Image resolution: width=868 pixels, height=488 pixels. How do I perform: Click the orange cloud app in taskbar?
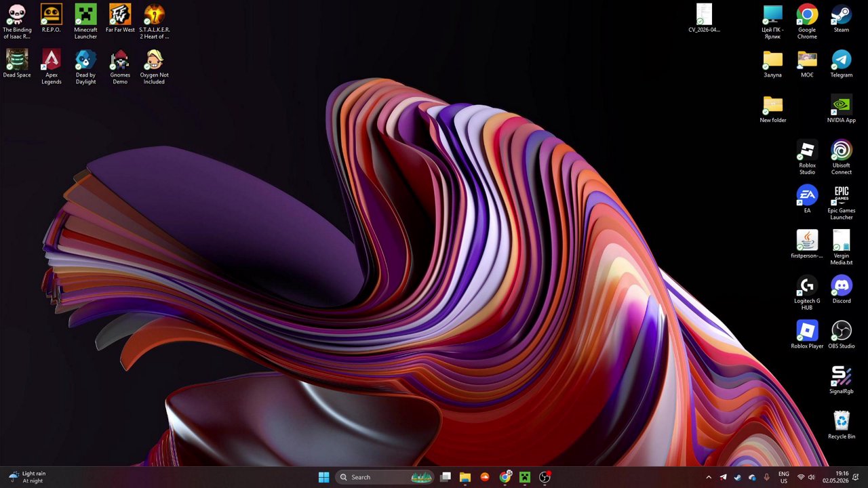click(x=485, y=477)
